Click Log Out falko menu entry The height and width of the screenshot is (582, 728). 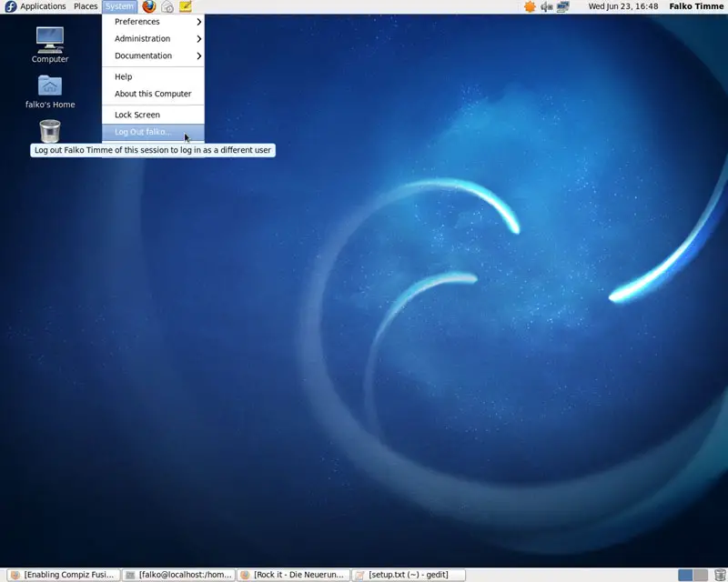tap(153, 132)
